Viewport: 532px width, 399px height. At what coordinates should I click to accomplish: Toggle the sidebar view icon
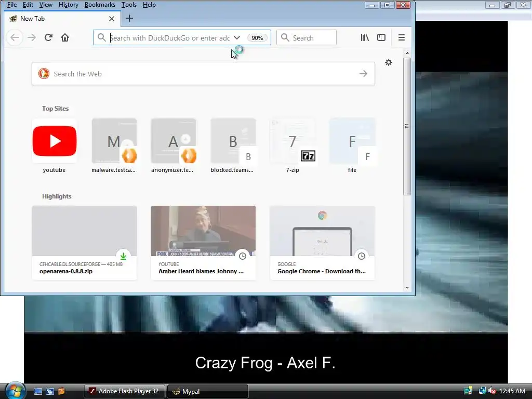coord(381,37)
